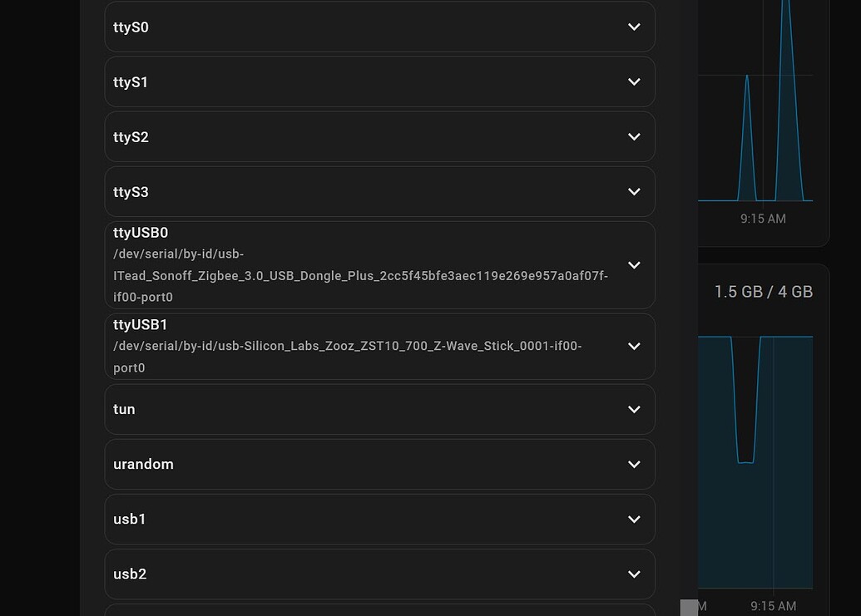This screenshot has height=616, width=861.
Task: Select the Sonoff Zigbee serial path text
Action: click(x=360, y=275)
